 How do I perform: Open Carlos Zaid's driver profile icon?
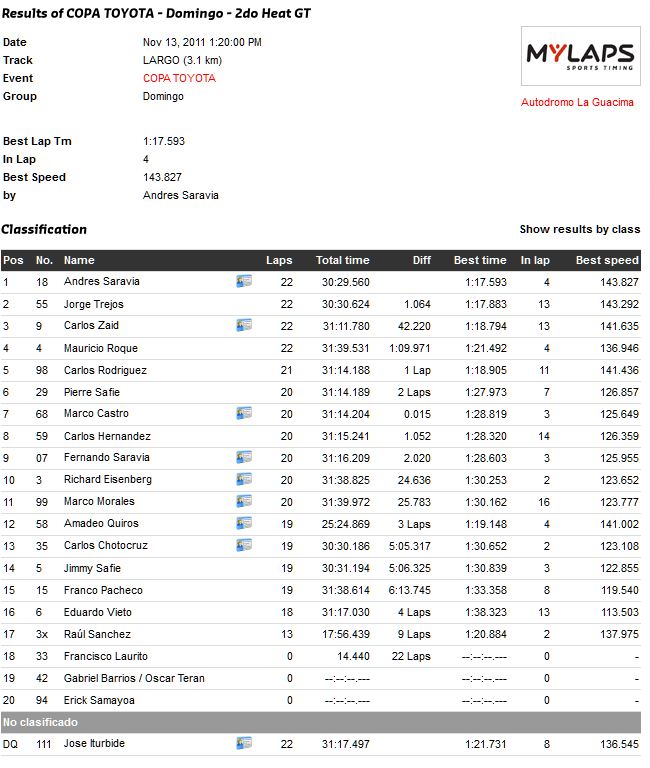(x=244, y=326)
